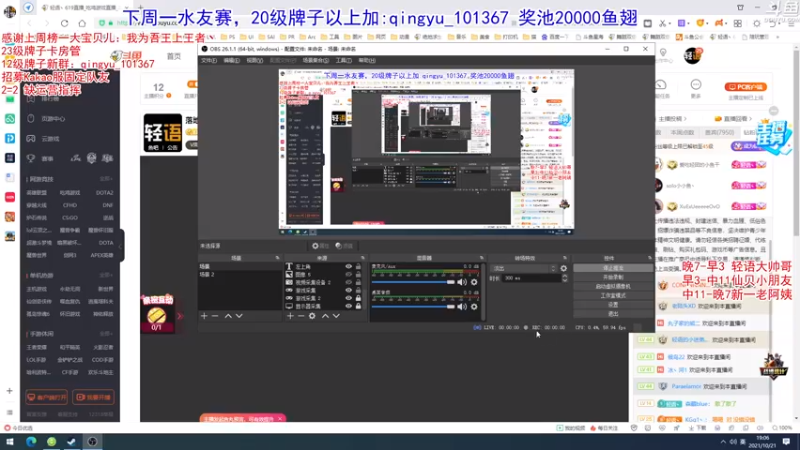The width and height of the screenshot is (800, 450).
Task: Open the OBS 工具 menu
Action: (343, 60)
